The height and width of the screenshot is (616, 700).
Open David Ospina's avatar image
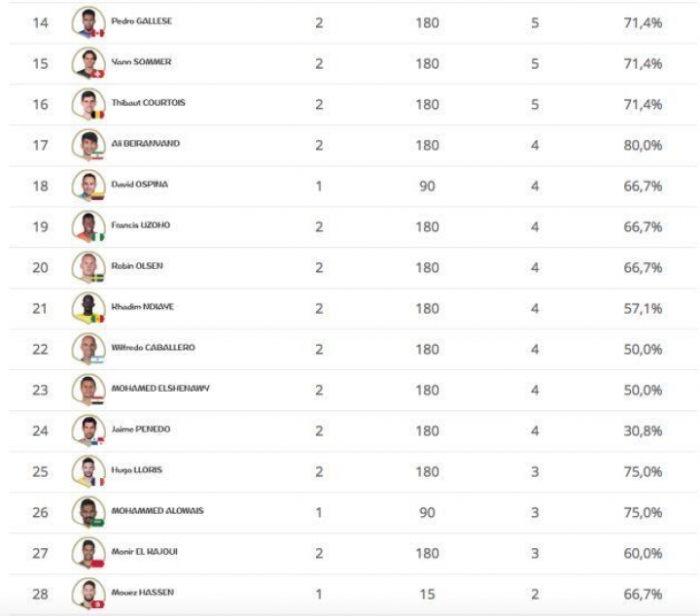tap(87, 186)
